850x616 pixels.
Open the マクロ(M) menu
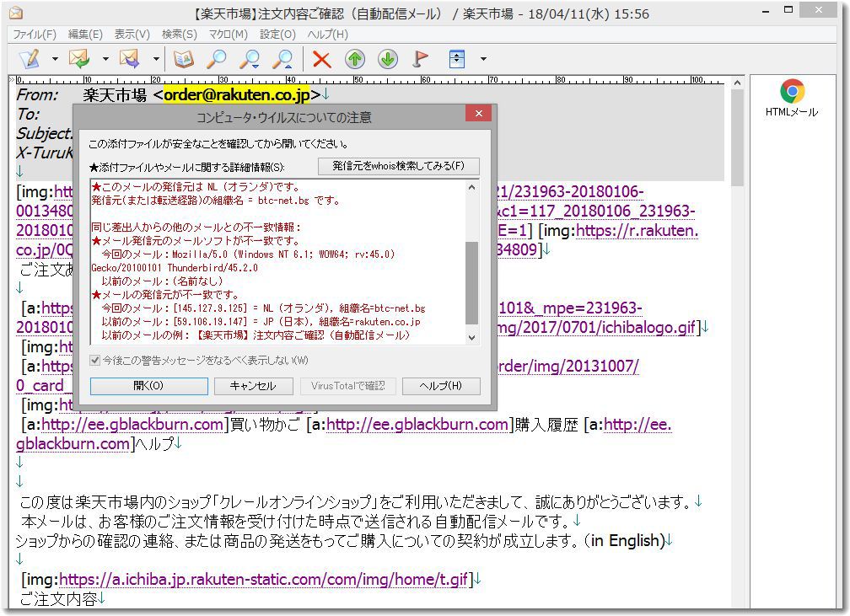pyautogui.click(x=229, y=35)
